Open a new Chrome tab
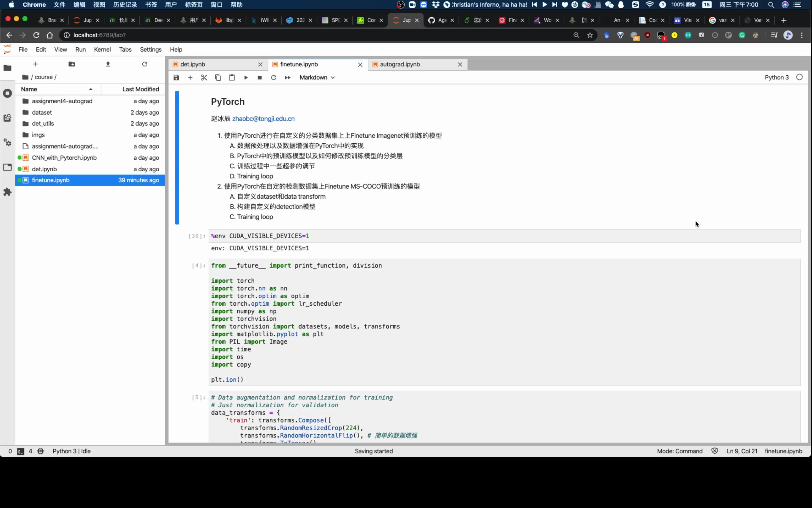 pos(784,20)
